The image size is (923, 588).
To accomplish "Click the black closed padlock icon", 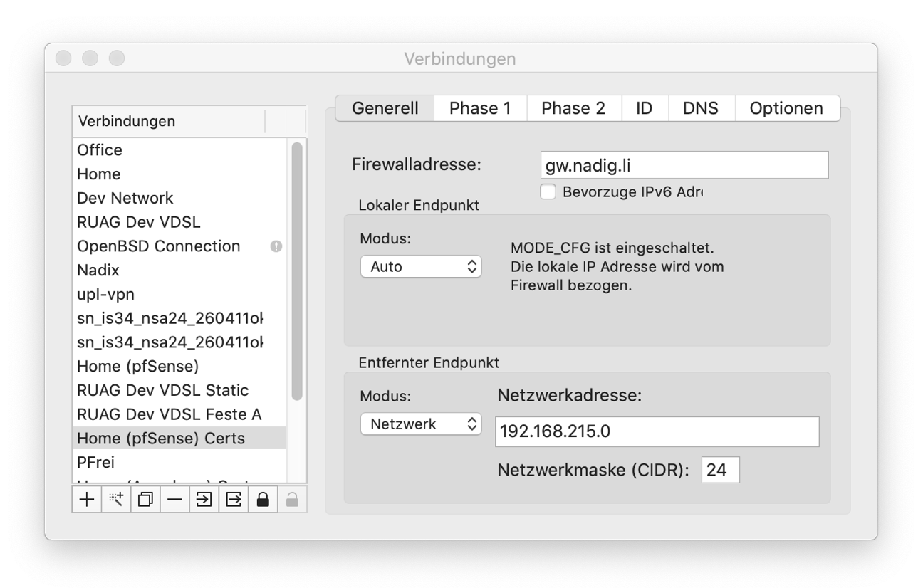I will tap(263, 500).
